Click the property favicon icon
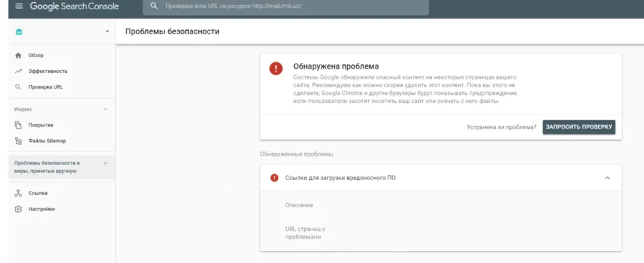644x263 pixels. 19,31
